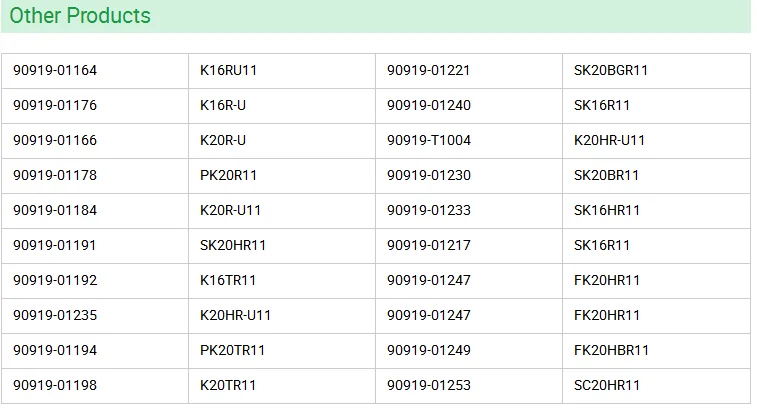757x408 pixels.
Task: Select the SK16HR11 product cell
Action: pyautogui.click(x=607, y=211)
